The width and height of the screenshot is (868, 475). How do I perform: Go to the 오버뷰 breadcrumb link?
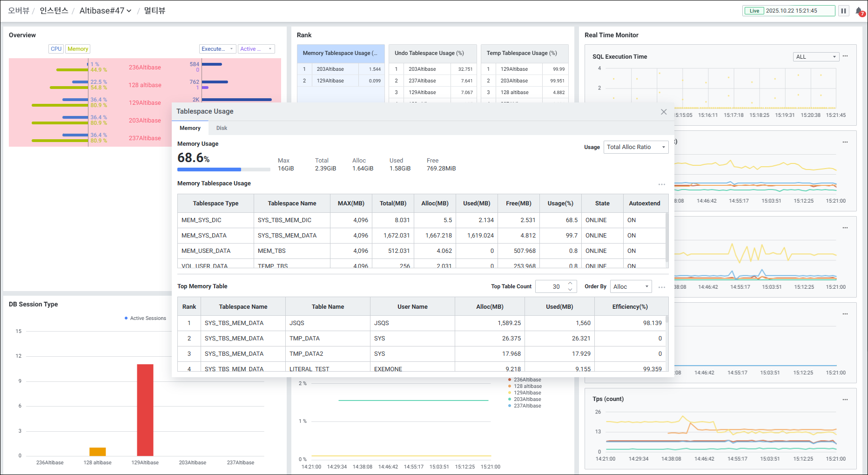(19, 11)
